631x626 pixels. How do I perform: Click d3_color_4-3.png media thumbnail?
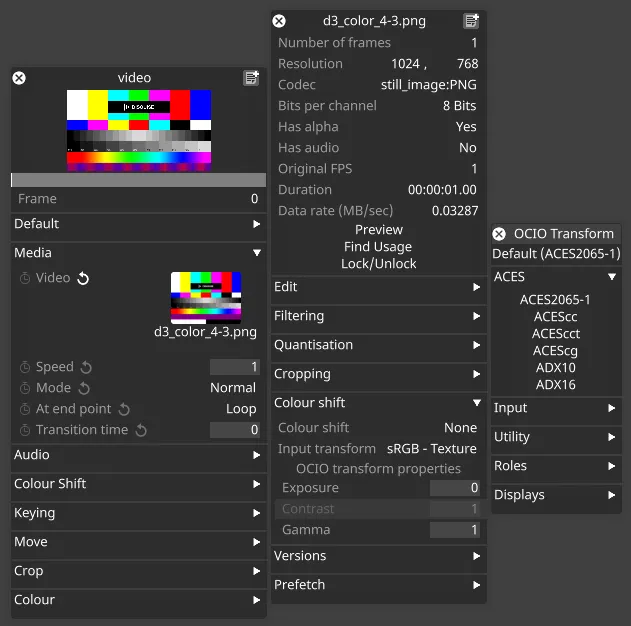click(206, 298)
